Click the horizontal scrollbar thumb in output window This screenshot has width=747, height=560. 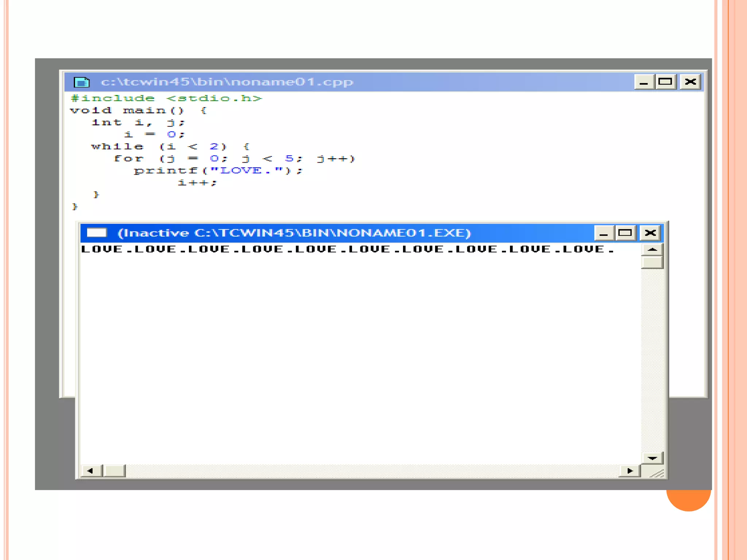click(x=115, y=471)
